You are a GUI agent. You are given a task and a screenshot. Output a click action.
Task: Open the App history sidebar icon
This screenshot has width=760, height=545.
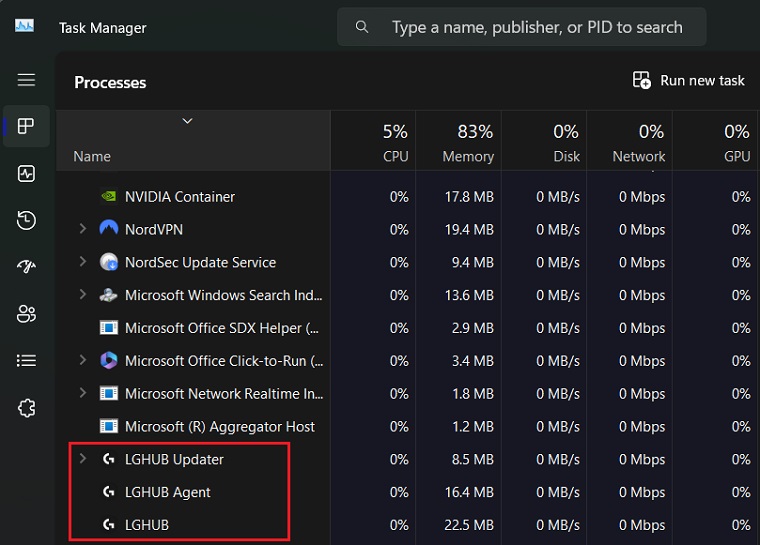click(x=26, y=220)
